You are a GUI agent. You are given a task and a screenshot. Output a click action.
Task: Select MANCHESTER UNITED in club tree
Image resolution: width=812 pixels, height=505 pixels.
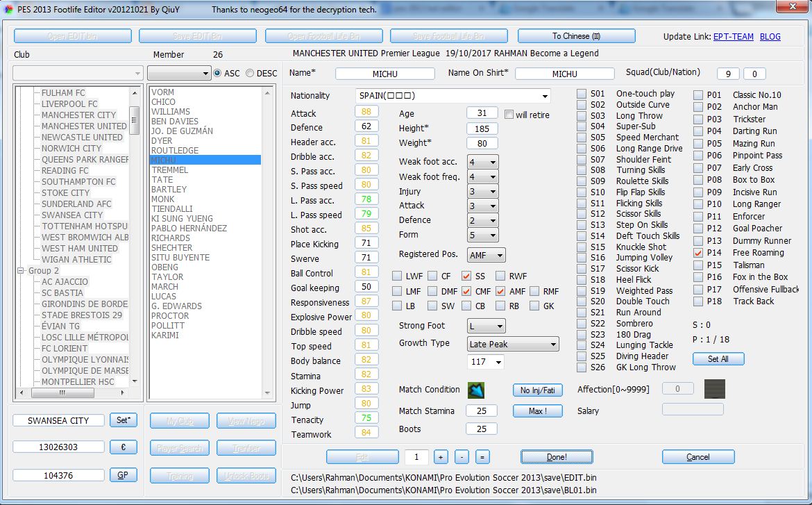point(84,126)
